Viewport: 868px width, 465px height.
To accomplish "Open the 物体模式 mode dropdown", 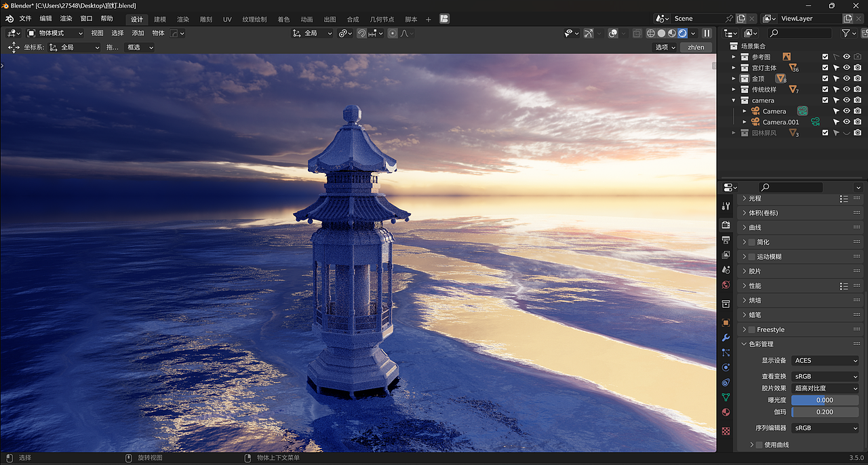I will 55,33.
